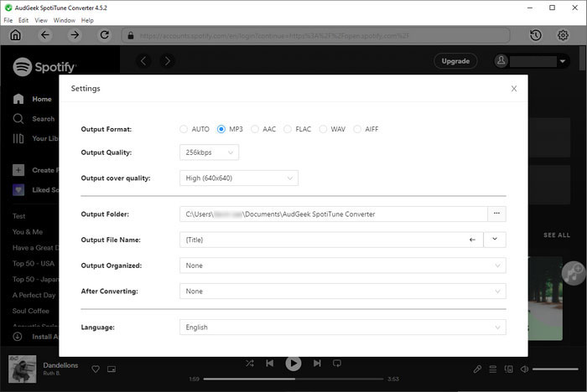This screenshot has height=392, width=587.
Task: Enable shuffle playback
Action: click(x=250, y=364)
